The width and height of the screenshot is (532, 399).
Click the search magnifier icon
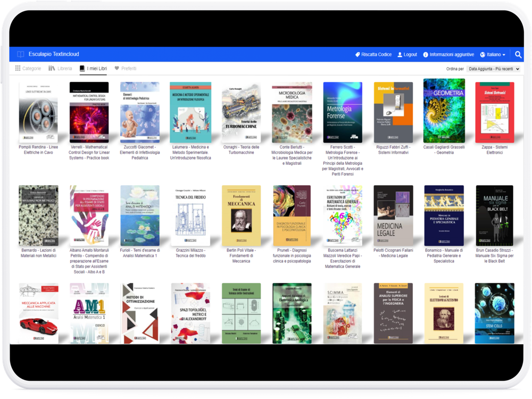(x=518, y=54)
